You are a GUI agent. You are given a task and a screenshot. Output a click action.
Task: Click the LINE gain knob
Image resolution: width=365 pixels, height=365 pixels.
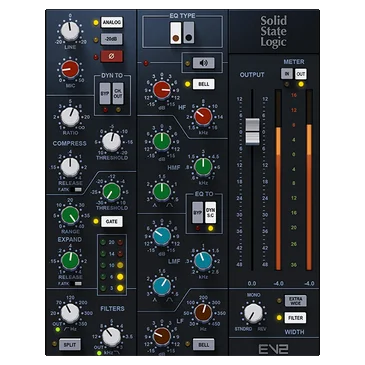[70, 31]
